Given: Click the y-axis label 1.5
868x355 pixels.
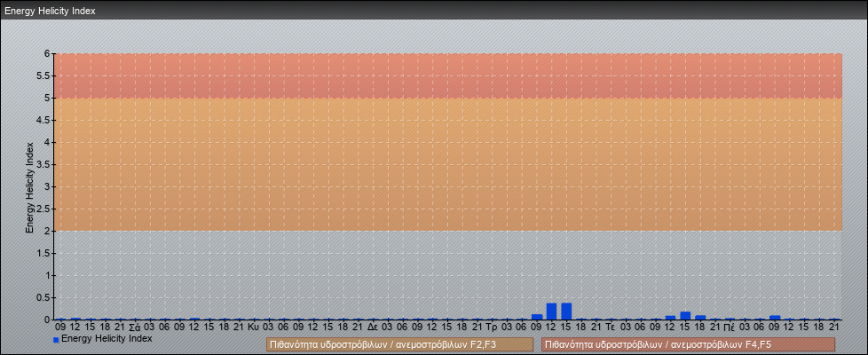Looking at the screenshot, I should click(43, 253).
